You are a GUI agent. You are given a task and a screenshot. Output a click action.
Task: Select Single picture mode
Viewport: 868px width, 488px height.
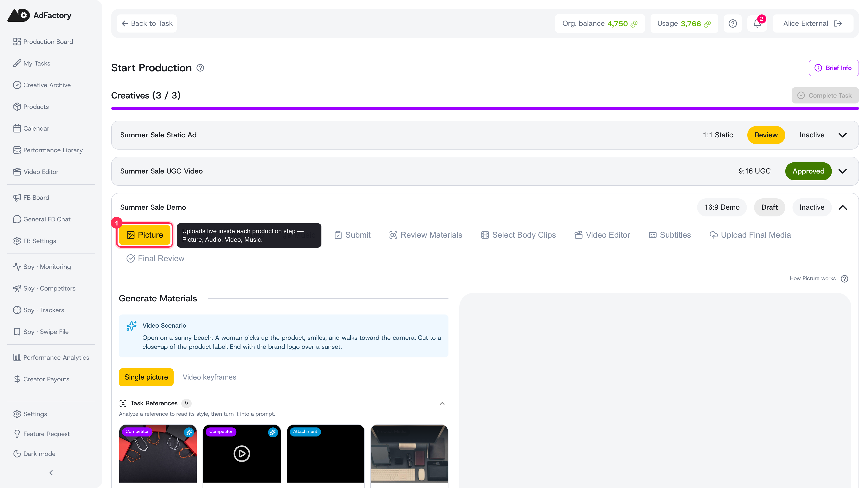click(x=146, y=377)
